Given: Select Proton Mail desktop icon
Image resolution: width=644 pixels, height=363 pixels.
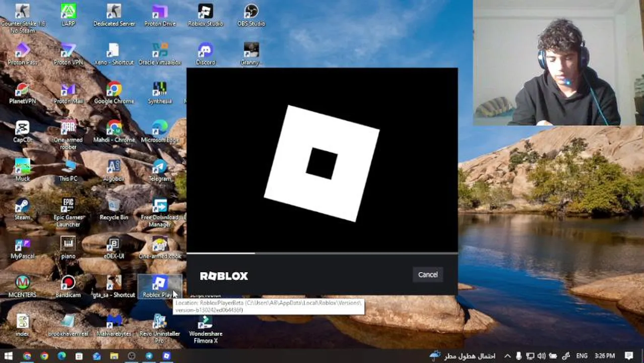Looking at the screenshot, I should 68,93.
